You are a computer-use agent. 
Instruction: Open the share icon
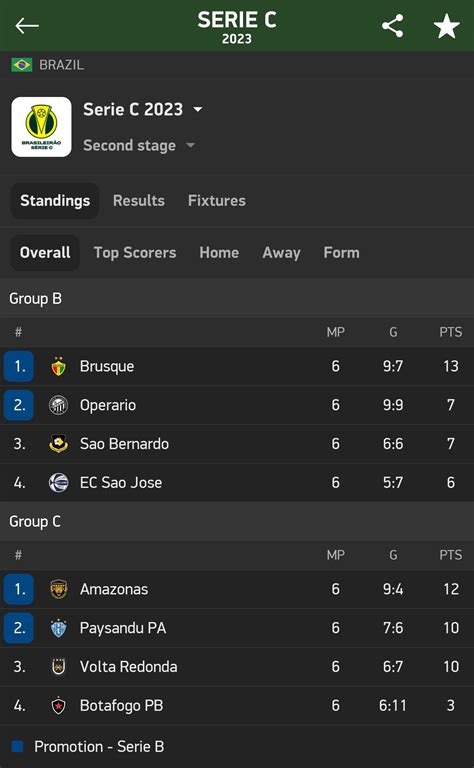[393, 25]
